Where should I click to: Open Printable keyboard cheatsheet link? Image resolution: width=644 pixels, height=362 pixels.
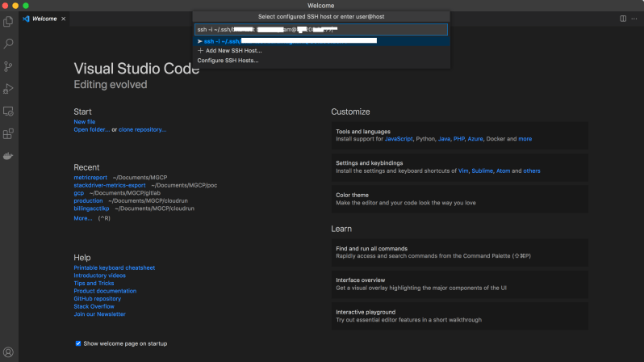point(114,267)
